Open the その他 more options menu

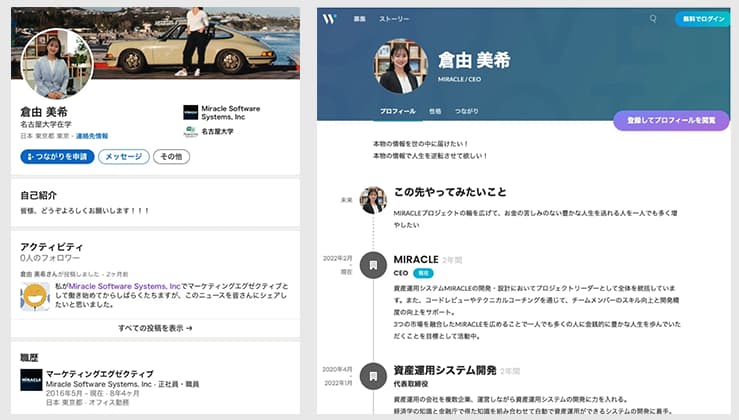pyautogui.click(x=171, y=157)
